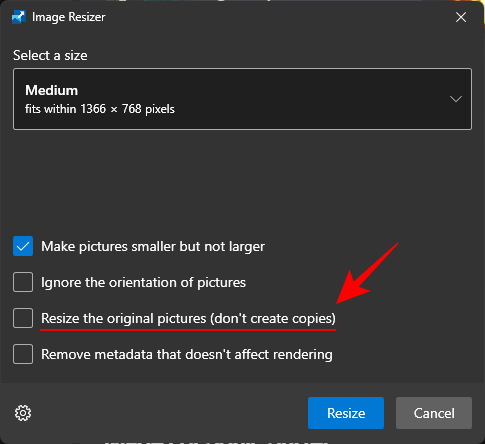Close the Image Resizer dialog
The height and width of the screenshot is (444, 485).
461,17
